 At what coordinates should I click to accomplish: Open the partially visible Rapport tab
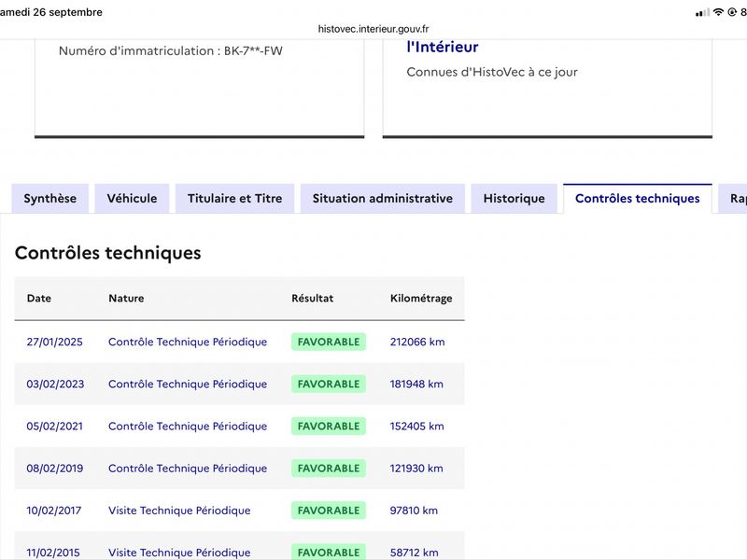(734, 198)
